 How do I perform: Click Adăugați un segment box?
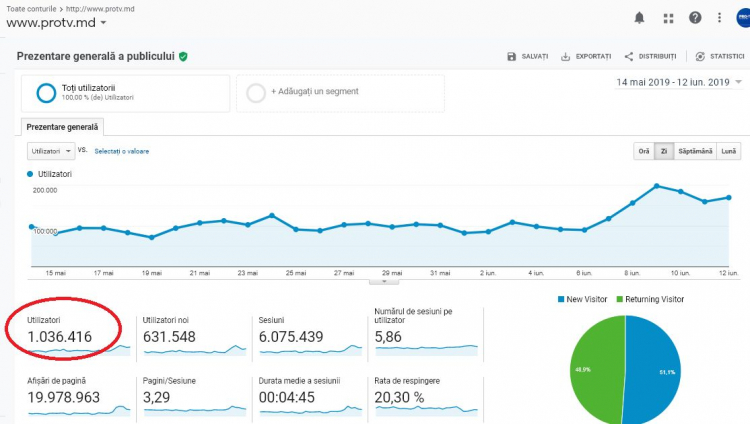pos(340,93)
